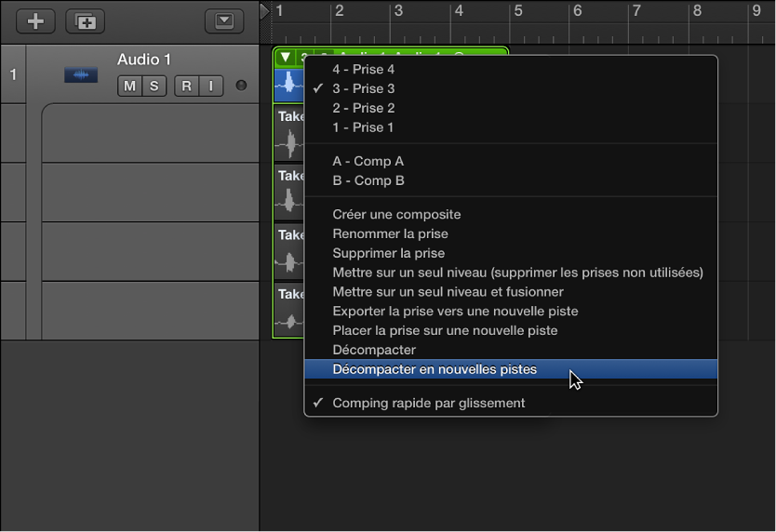Screen dimensions: 776x532
Task: Open the track header dropdown menu button
Action: pos(224,21)
